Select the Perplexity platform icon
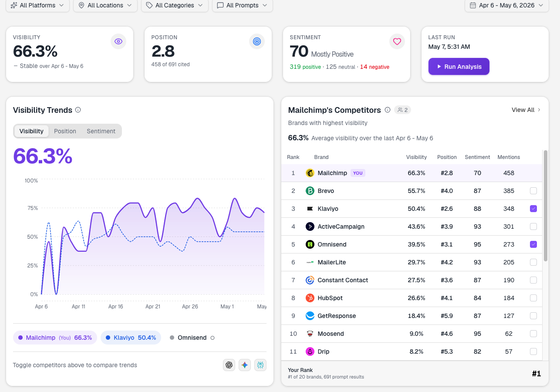 [x=260, y=365]
